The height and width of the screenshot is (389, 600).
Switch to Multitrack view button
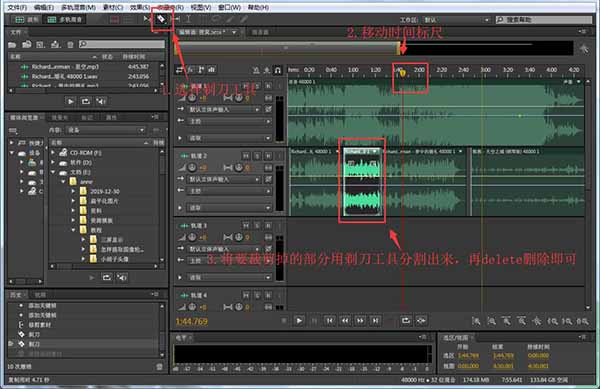(64, 20)
